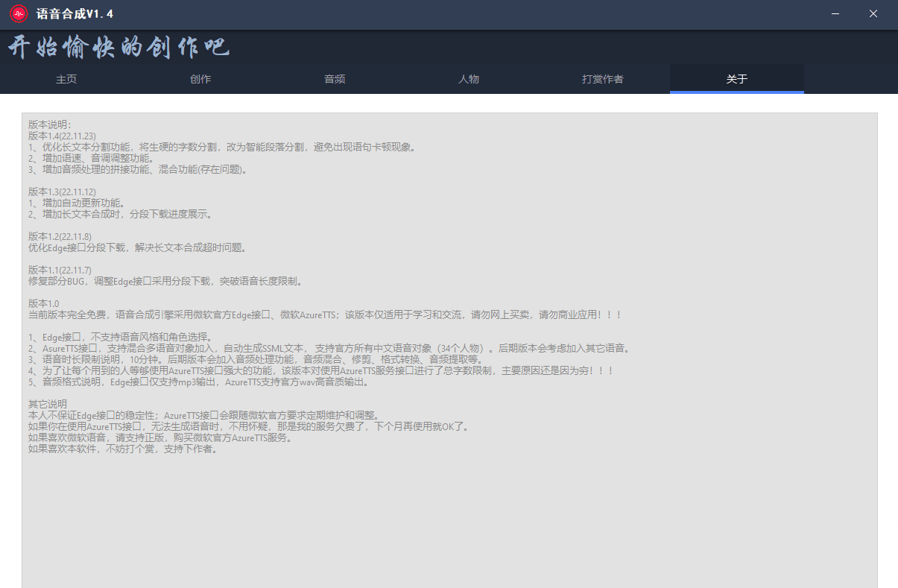The width and height of the screenshot is (898, 588).
Task: Open the 主页 tab
Action: (66, 78)
